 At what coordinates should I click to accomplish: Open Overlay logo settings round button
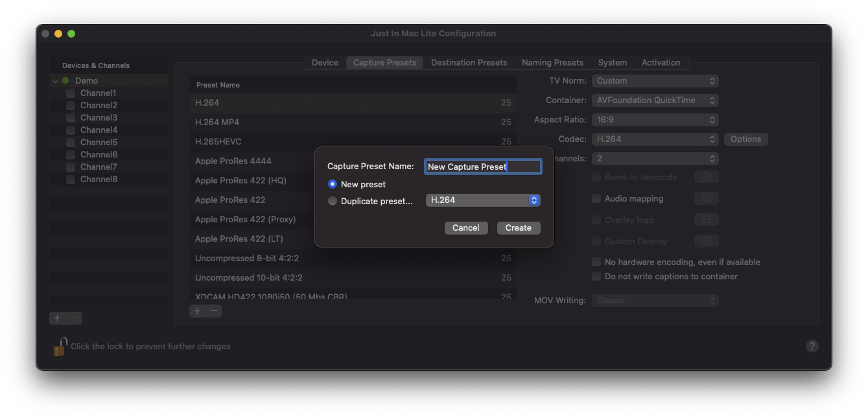click(707, 220)
